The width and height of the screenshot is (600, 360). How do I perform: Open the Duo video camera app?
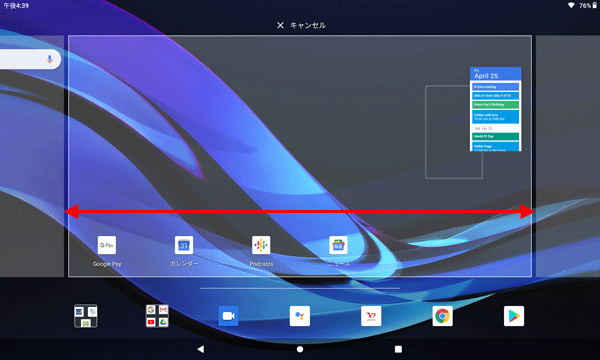[x=228, y=316]
